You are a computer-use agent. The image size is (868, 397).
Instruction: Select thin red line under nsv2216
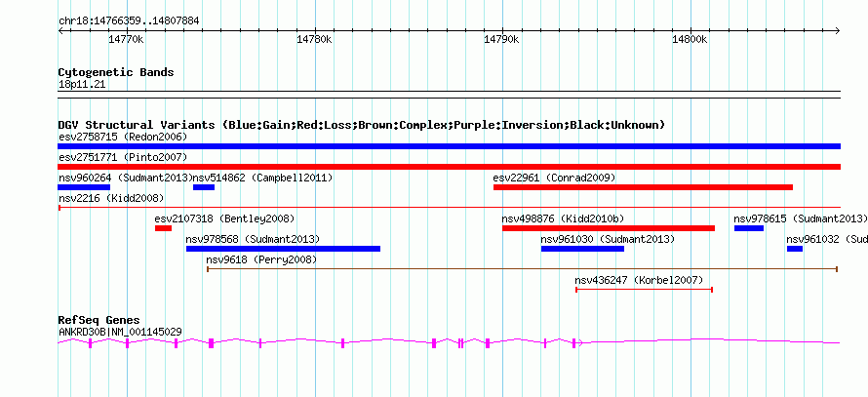pyautogui.click(x=449, y=208)
